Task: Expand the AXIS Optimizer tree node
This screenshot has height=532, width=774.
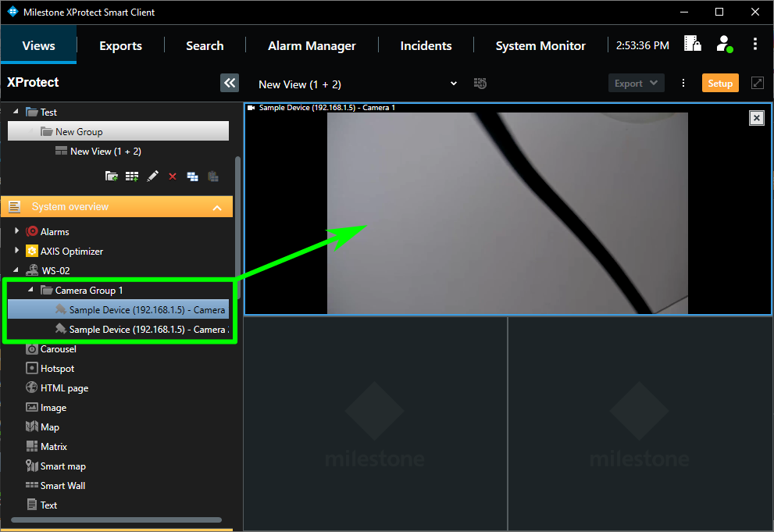Action: point(16,251)
